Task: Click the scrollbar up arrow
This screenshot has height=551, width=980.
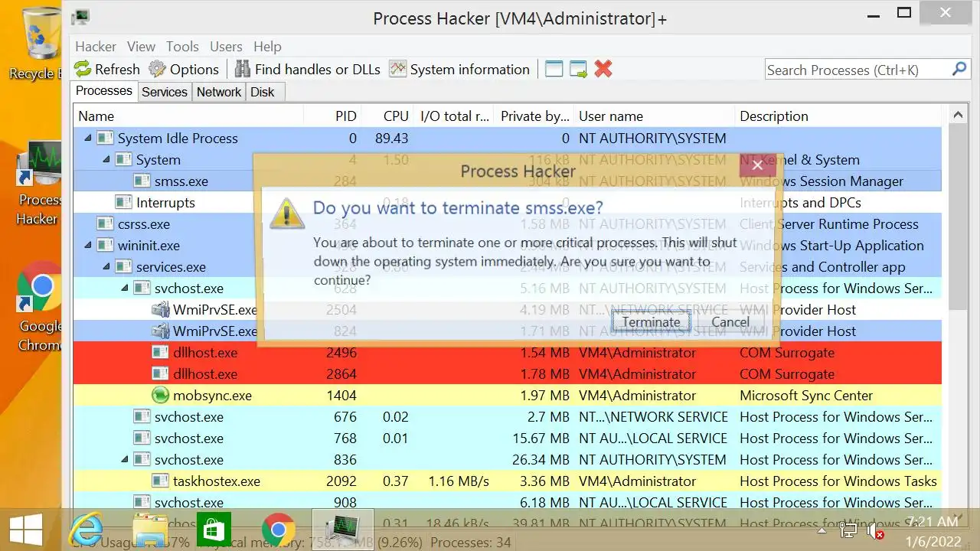Action: click(x=958, y=116)
